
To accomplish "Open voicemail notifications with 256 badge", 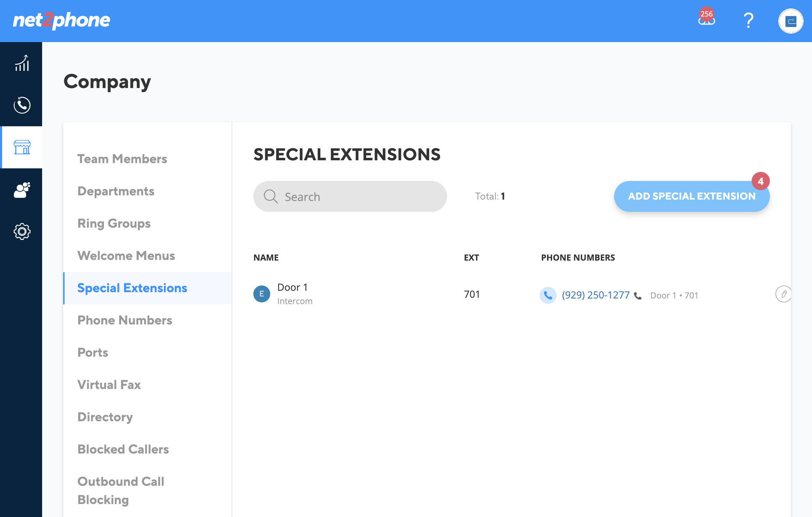I will [x=706, y=18].
